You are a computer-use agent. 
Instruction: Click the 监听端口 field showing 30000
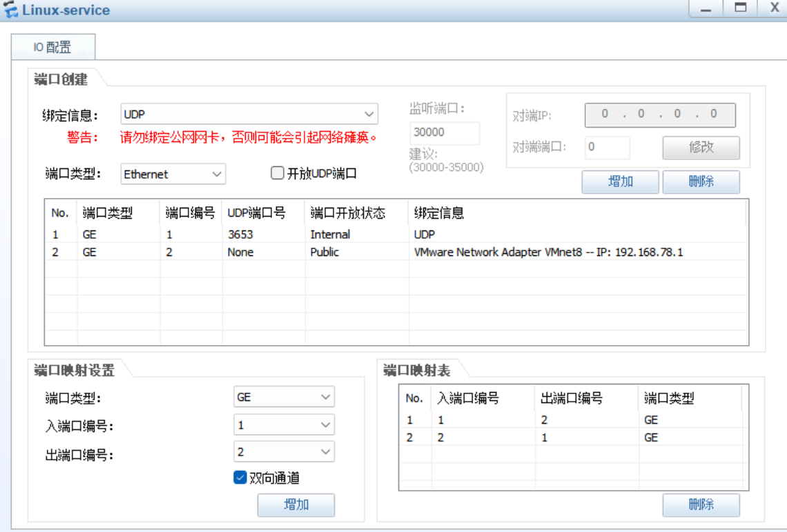pyautogui.click(x=444, y=132)
